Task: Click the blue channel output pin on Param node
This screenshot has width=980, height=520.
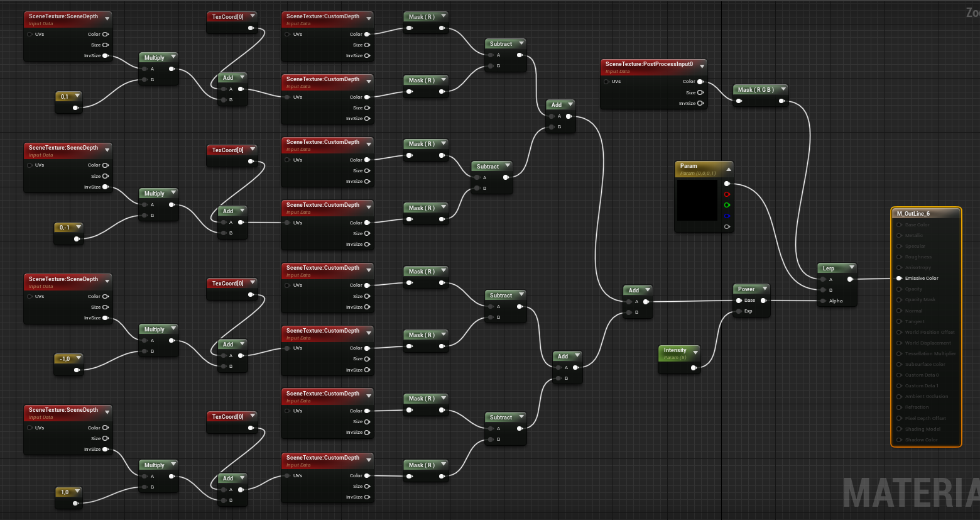Action: pos(727,216)
